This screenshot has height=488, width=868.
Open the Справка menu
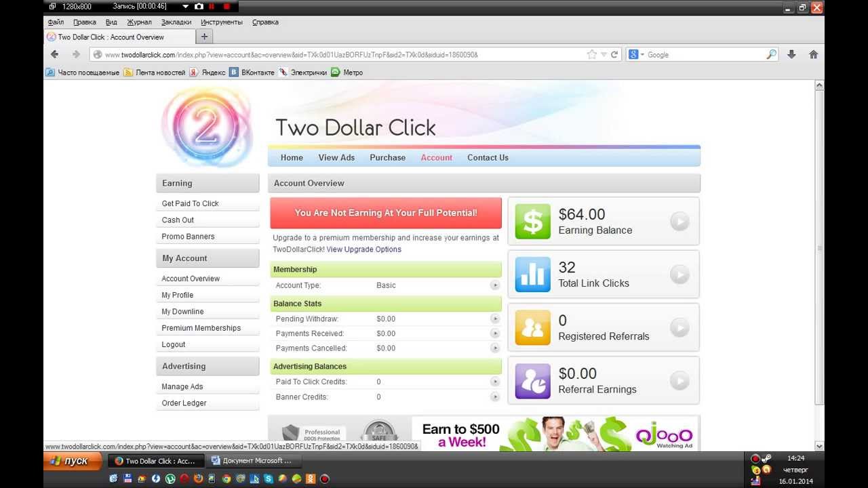click(x=265, y=22)
